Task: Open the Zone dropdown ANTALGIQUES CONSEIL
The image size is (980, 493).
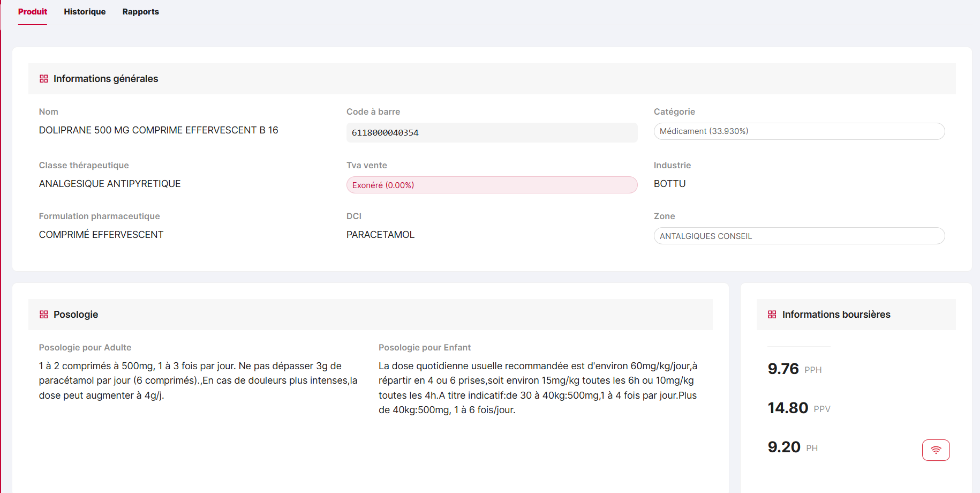Action: coord(799,236)
